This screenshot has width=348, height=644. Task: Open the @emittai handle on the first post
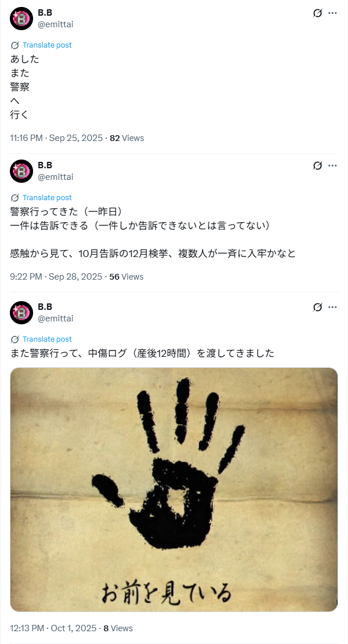click(56, 24)
